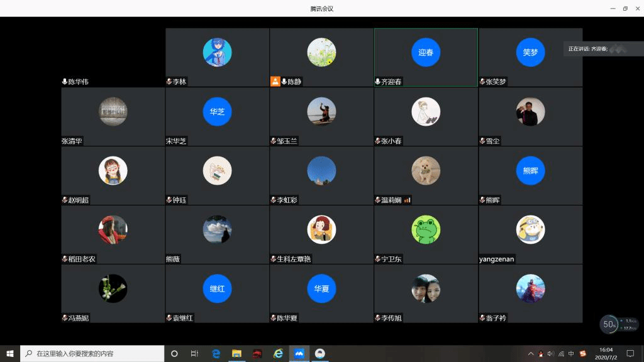Select yangzenan's minion avatar
Image resolution: width=644 pixels, height=362 pixels.
point(530,229)
